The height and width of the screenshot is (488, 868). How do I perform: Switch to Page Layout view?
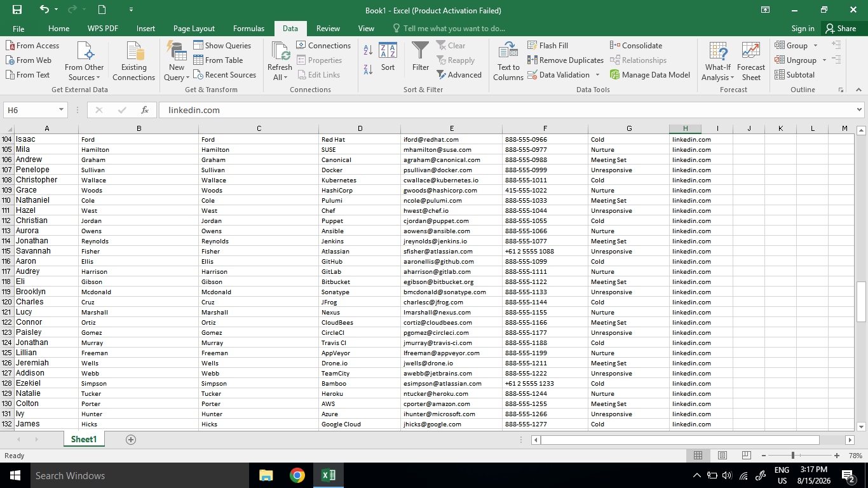722,456
